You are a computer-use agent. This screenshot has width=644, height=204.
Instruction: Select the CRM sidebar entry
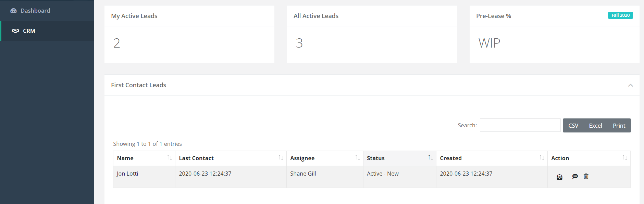tap(29, 31)
